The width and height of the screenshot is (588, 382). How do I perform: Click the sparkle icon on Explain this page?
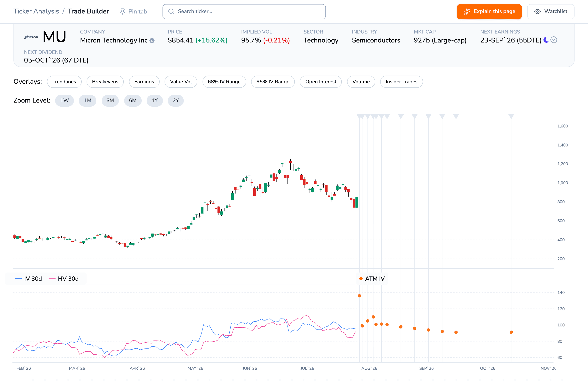pos(467,11)
